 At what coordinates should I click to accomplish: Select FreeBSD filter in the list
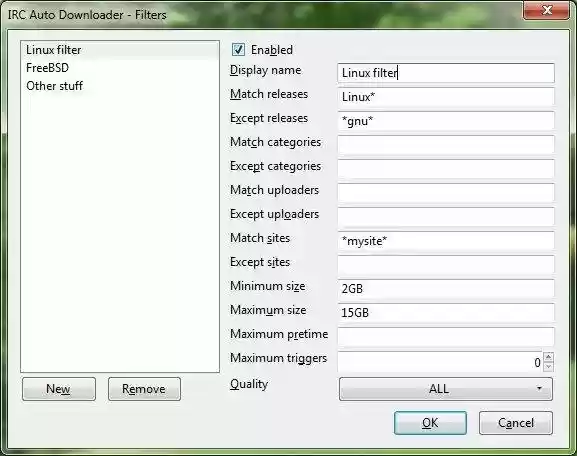tap(120, 68)
